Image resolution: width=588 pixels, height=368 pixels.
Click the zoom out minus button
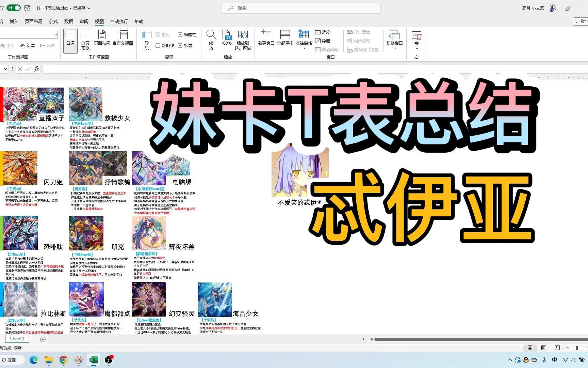pyautogui.click(x=567, y=348)
